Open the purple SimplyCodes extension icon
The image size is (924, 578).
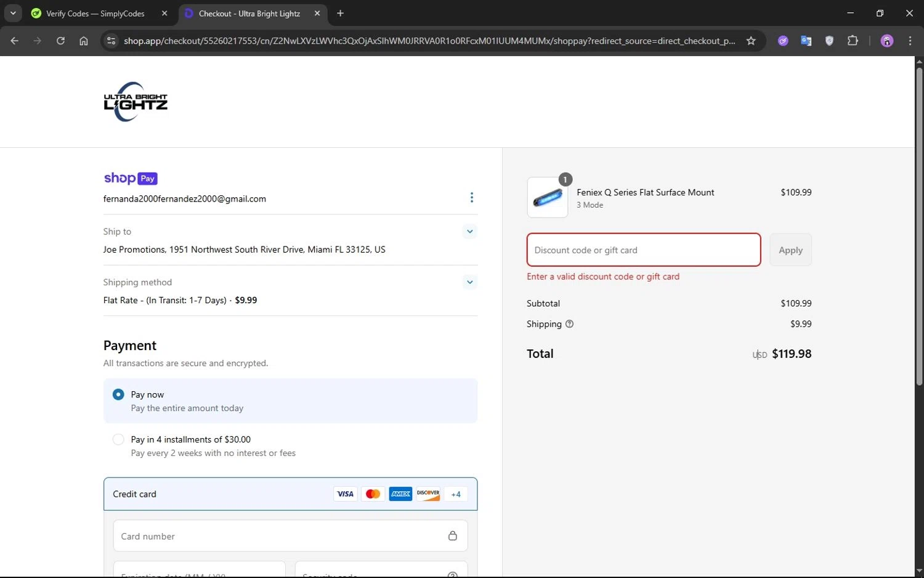(783, 41)
